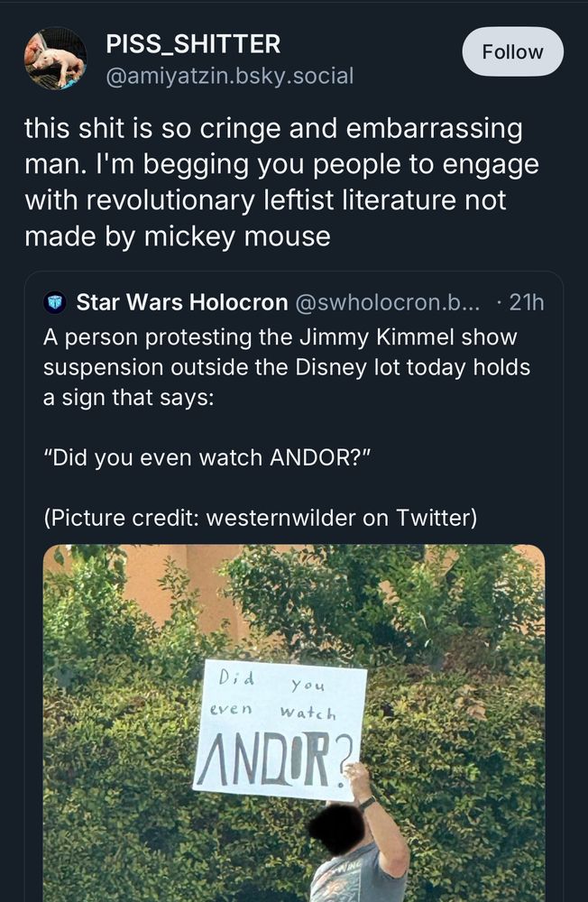This screenshot has width=588, height=902.
Task: Tap the white ANDOR sign in photo
Action: coord(280,730)
